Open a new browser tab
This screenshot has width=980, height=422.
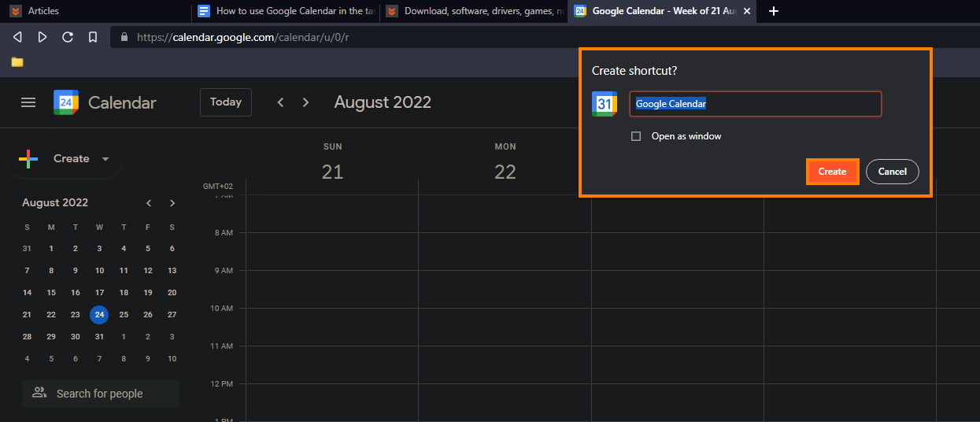(x=774, y=11)
